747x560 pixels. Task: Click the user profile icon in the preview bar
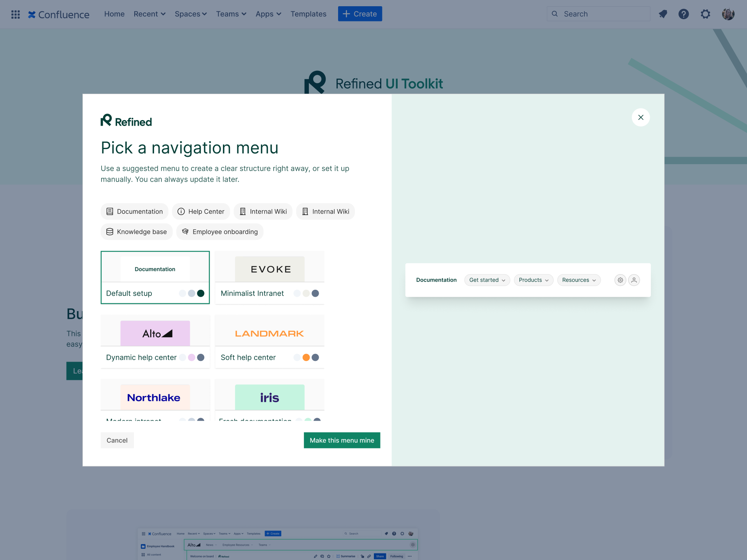(x=634, y=280)
